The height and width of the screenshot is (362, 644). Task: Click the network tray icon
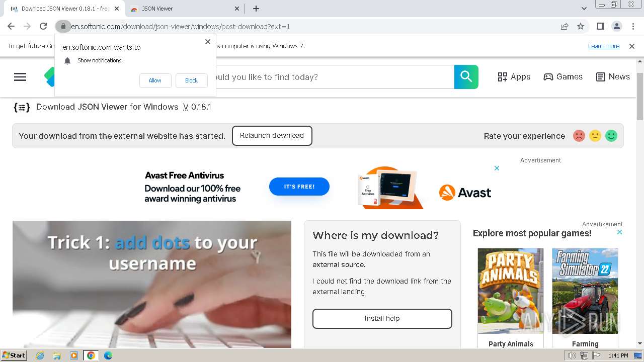[584, 355]
